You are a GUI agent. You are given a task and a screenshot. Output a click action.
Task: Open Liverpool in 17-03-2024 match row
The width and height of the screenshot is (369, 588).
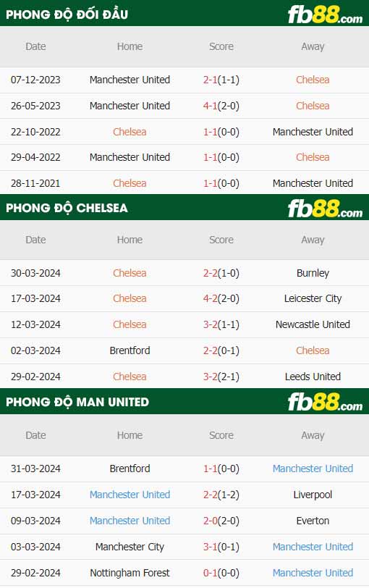313,495
